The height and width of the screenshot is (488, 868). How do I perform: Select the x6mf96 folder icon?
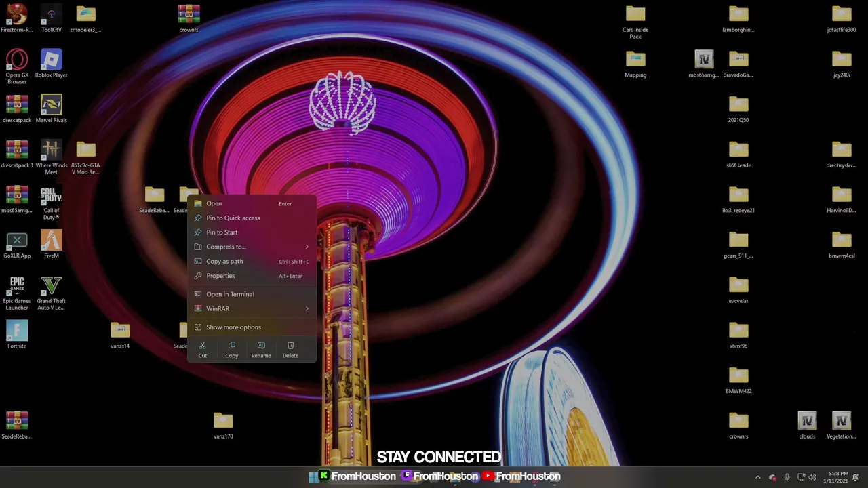pos(738,335)
